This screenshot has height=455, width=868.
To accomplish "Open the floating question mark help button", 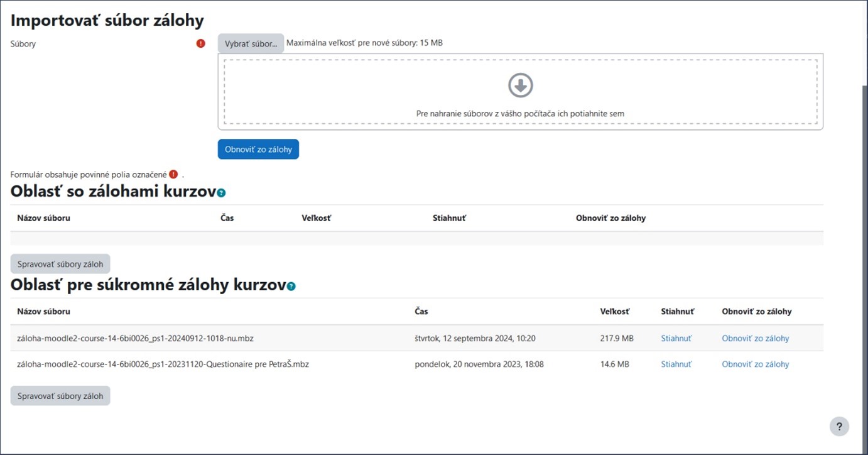I will [839, 426].
